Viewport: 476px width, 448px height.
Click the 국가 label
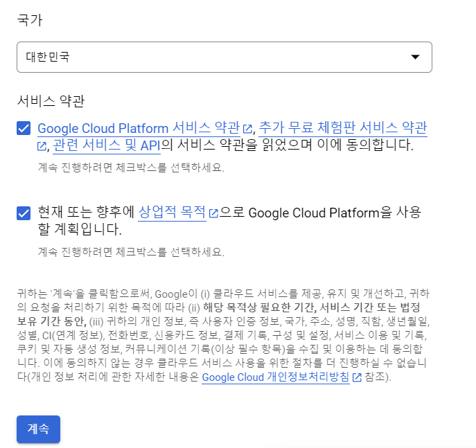(x=30, y=19)
